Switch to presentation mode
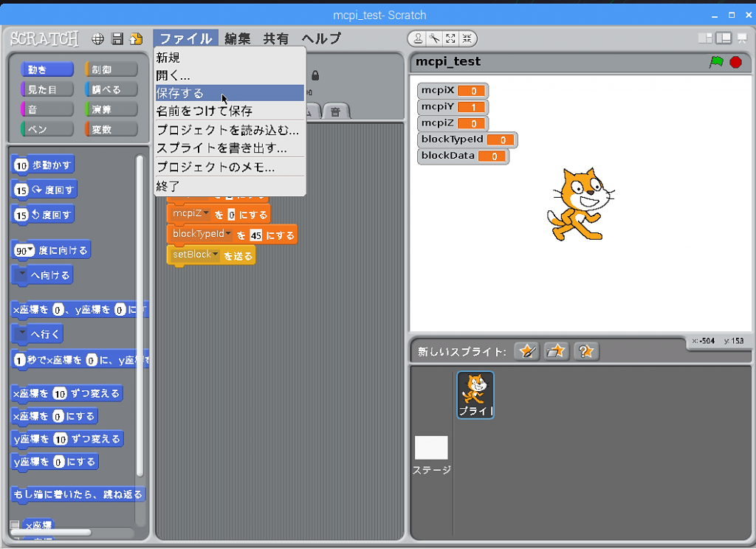756x549 pixels. (742, 38)
